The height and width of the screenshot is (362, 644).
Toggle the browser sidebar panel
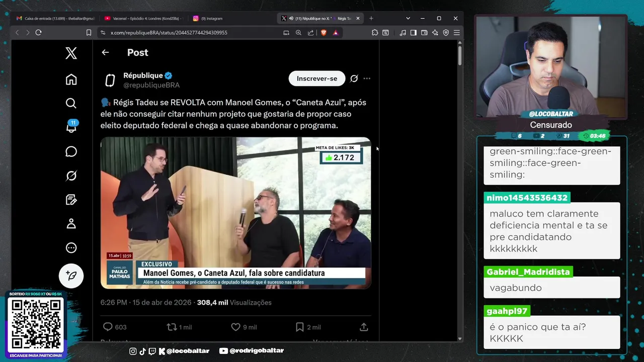point(413,33)
